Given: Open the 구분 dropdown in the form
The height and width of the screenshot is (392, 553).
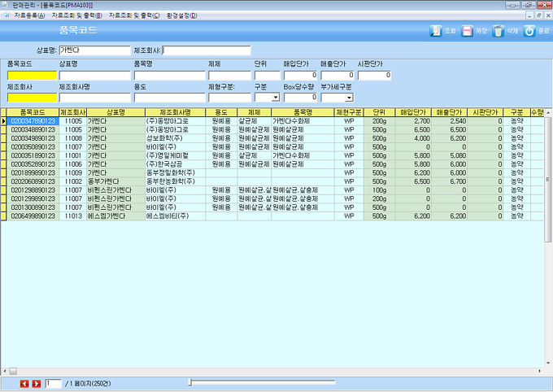Looking at the screenshot, I should tap(276, 98).
